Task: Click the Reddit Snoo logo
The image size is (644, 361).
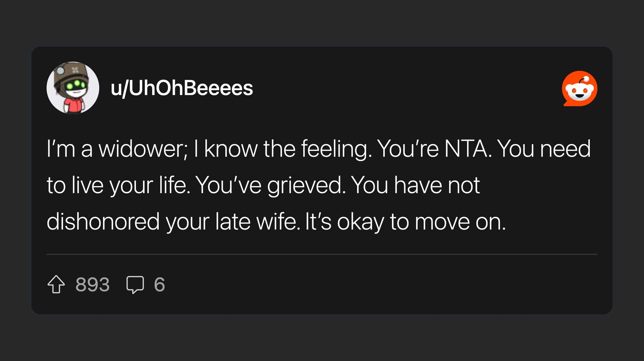Action: pos(580,89)
